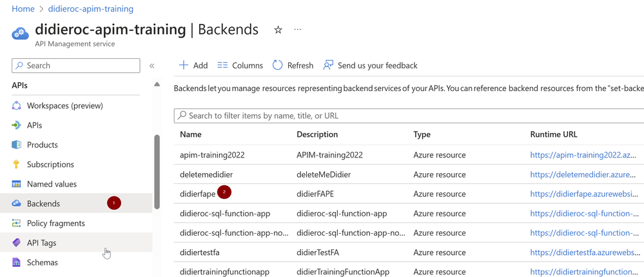The image size is (644, 277).
Task: Open the Columns chooser
Action: click(240, 65)
